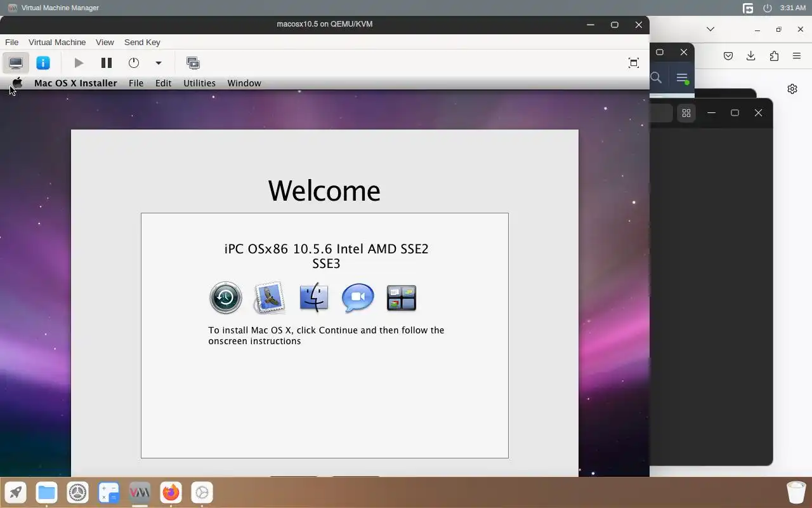The height and width of the screenshot is (508, 812).
Task: Click the install instructions text
Action: 326,335
